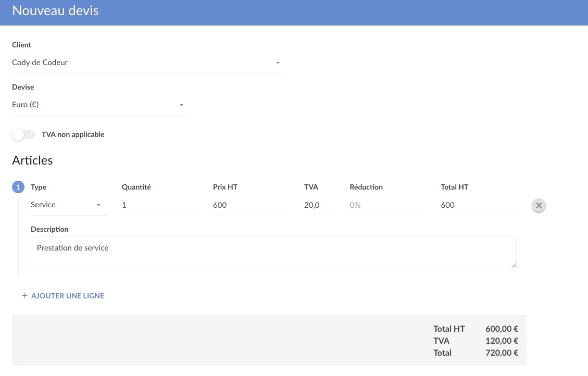Click the Client dropdown arrow
The width and height of the screenshot is (588, 376).
[x=278, y=63]
